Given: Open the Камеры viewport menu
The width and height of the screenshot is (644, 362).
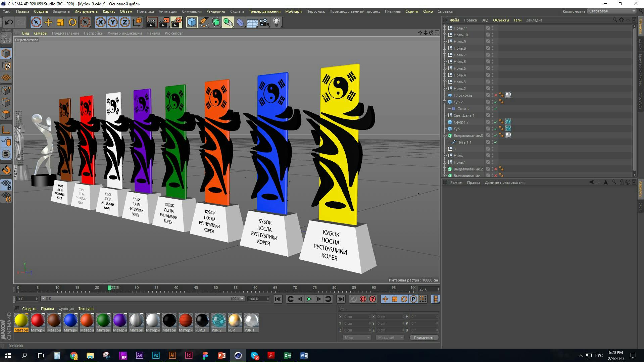Looking at the screenshot, I should point(40,33).
